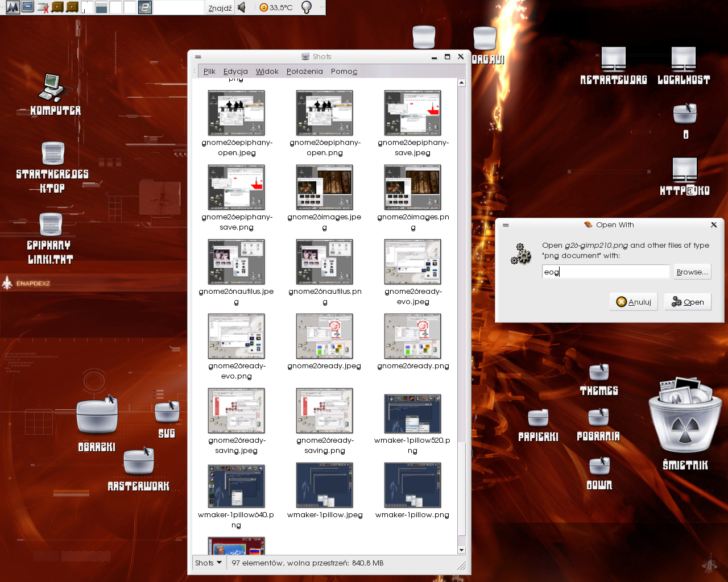Click the 33,5°C temperature applet
Viewport: 728px width, 582px height.
pos(276,7)
